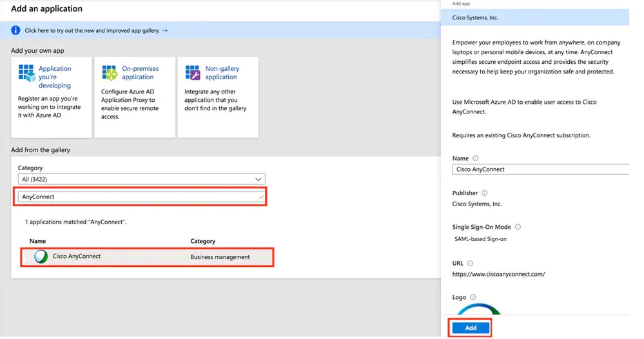Click info icon next to Logo label
This screenshot has height=339, width=644.
coord(474,297)
